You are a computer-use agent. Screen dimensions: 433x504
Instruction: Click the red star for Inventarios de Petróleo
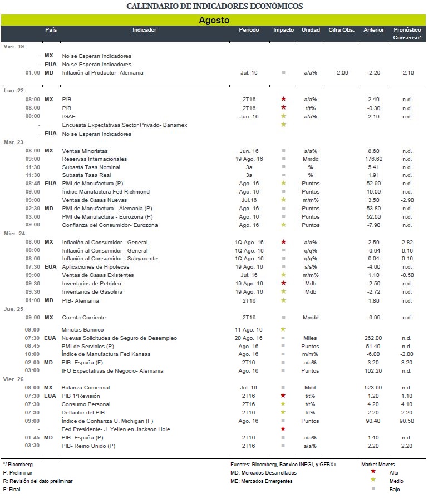point(283,283)
